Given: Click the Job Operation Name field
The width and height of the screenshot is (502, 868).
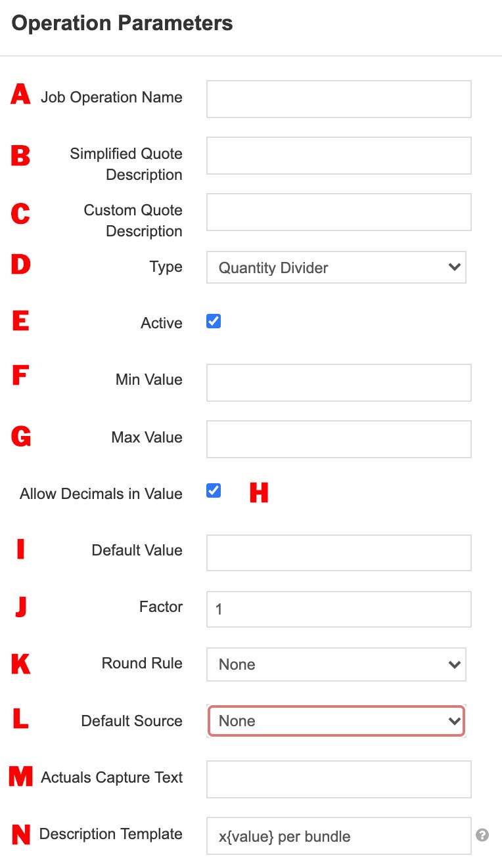Looking at the screenshot, I should click(338, 99).
